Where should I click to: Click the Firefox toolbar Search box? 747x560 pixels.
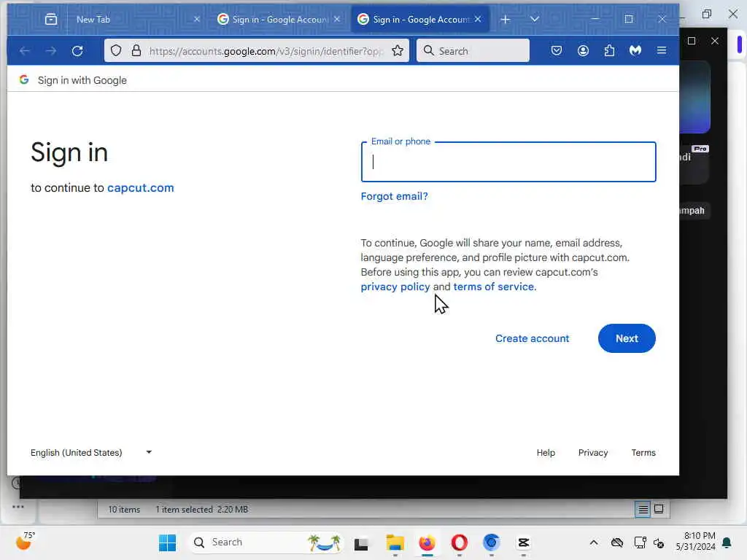[473, 50]
